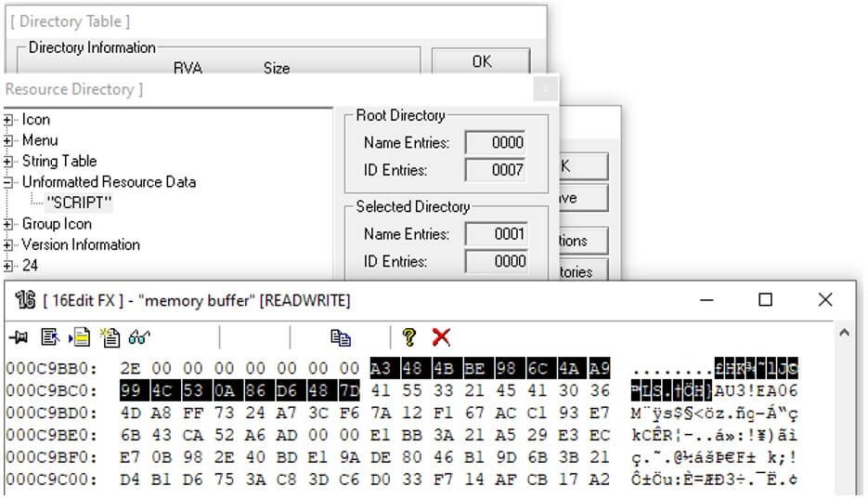Click the 16Edit FX app icon in title bar
The width and height of the screenshot is (868, 499).
point(25,299)
